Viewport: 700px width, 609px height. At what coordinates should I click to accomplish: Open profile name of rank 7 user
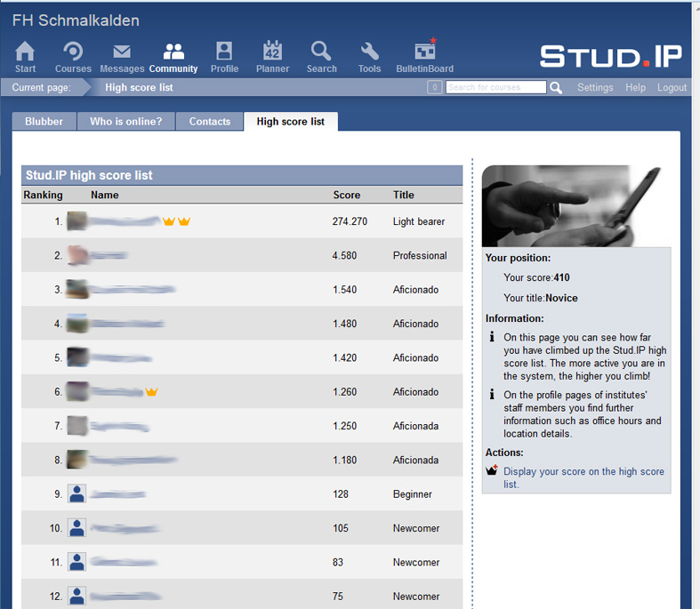coord(119,426)
